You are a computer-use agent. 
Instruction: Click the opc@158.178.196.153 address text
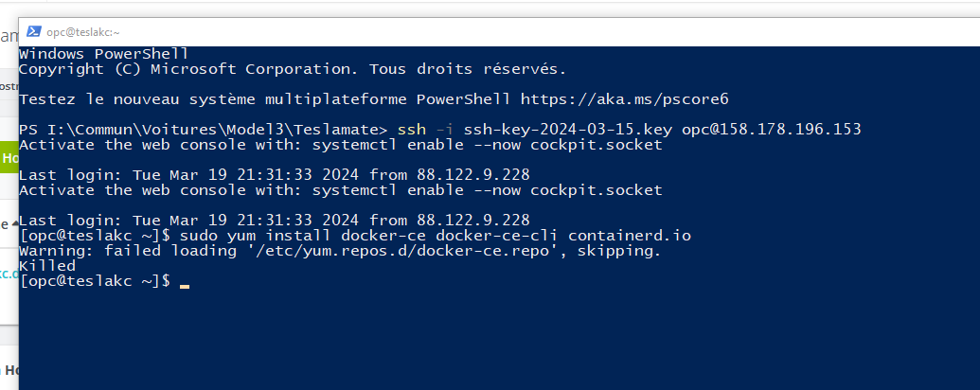(772, 130)
